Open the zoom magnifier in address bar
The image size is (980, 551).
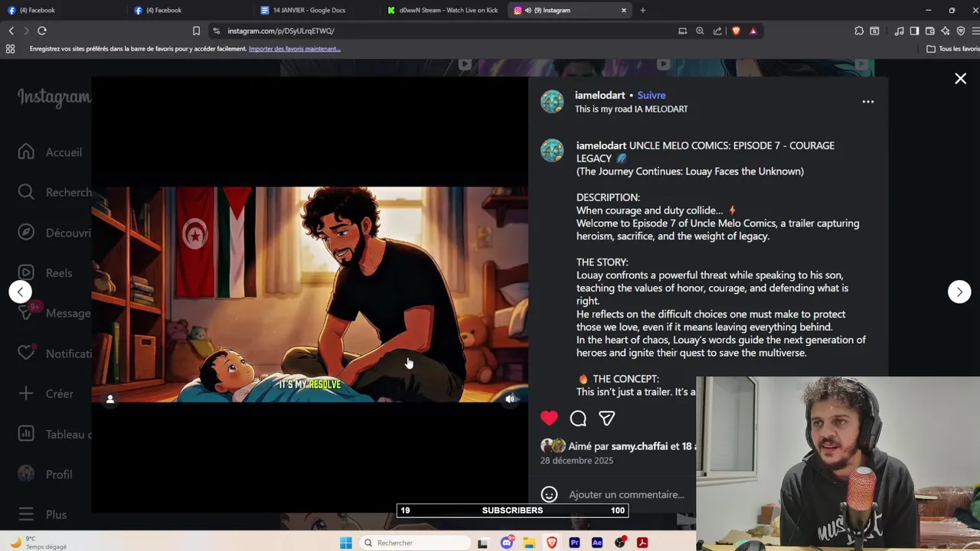pos(700,31)
